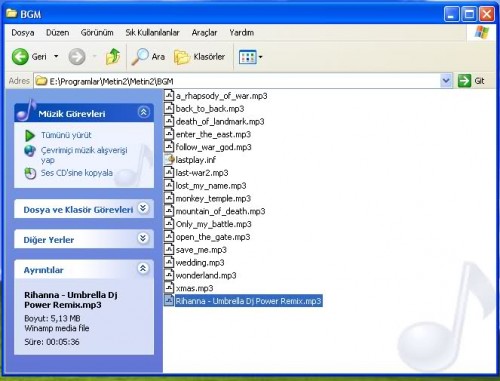The height and width of the screenshot is (381, 500).
Task: Open the Ara search tool
Action: (148, 57)
